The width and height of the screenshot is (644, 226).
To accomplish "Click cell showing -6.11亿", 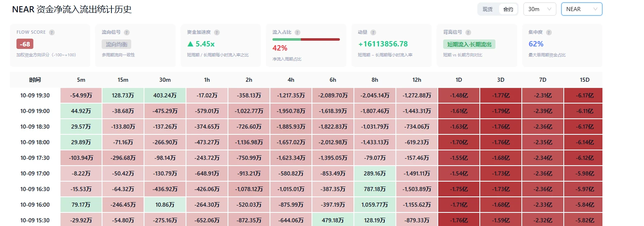I will click(x=583, y=111).
